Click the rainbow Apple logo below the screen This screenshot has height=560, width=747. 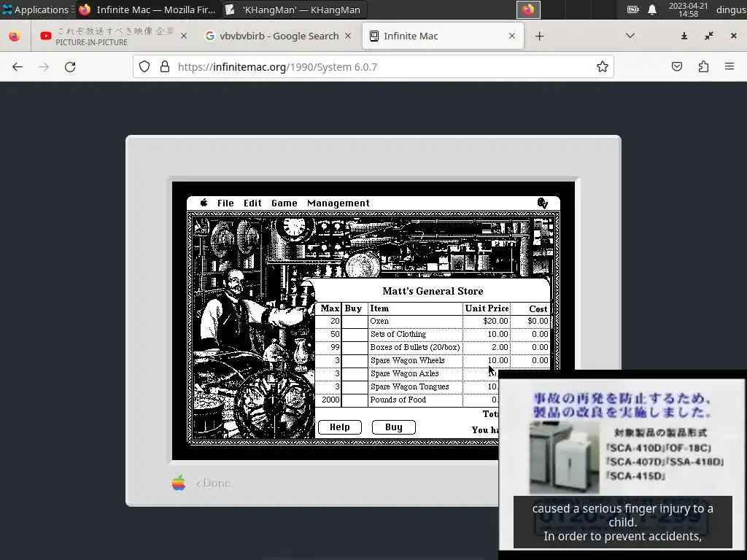coord(179,483)
